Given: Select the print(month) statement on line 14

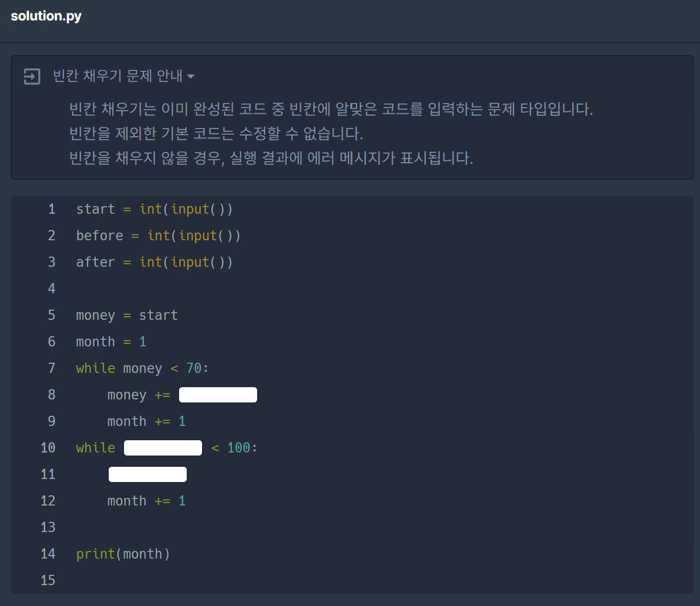Looking at the screenshot, I should pos(123,553).
